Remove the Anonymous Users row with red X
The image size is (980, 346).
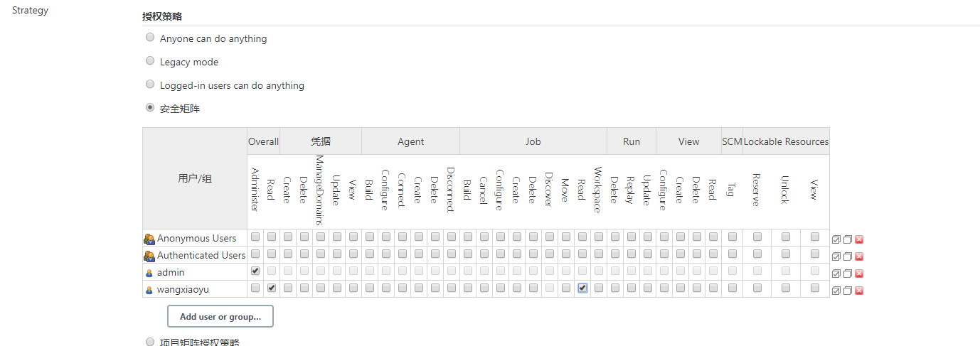pyautogui.click(x=859, y=239)
